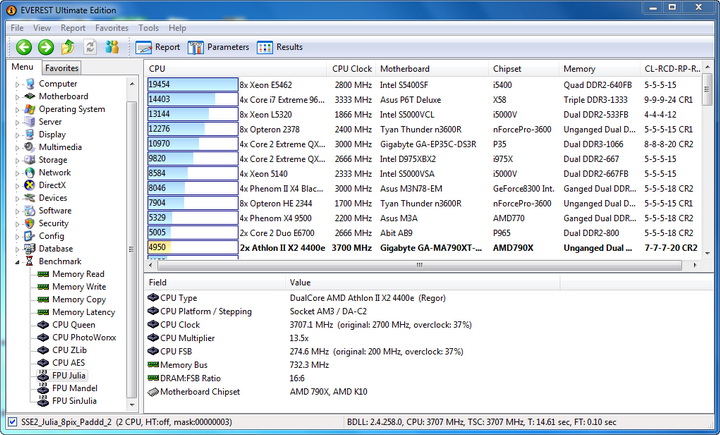Image resolution: width=720 pixels, height=435 pixels.
Task: Open the File menu
Action: pyautogui.click(x=17, y=28)
